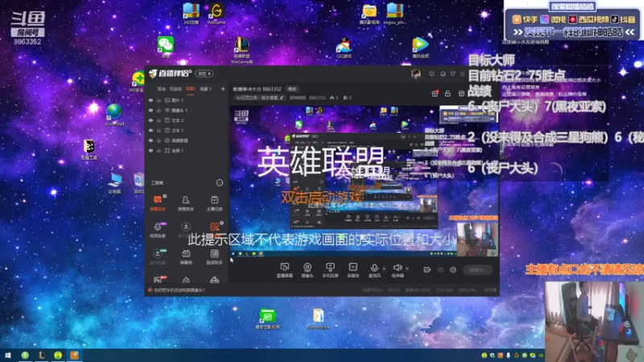Click the user avatar in app title bar

coord(415,74)
